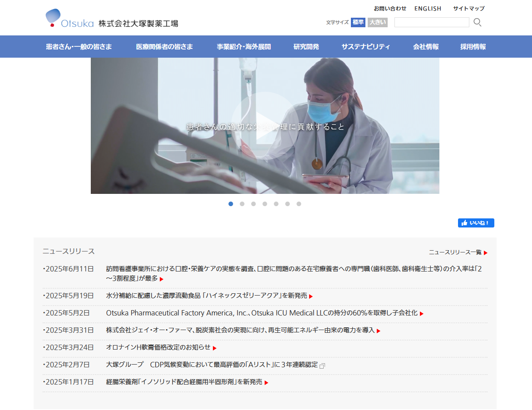The height and width of the screenshot is (410, 532).
Task: Click the red arrow after ハイネックスゼリーアクア news
Action: [x=311, y=296]
